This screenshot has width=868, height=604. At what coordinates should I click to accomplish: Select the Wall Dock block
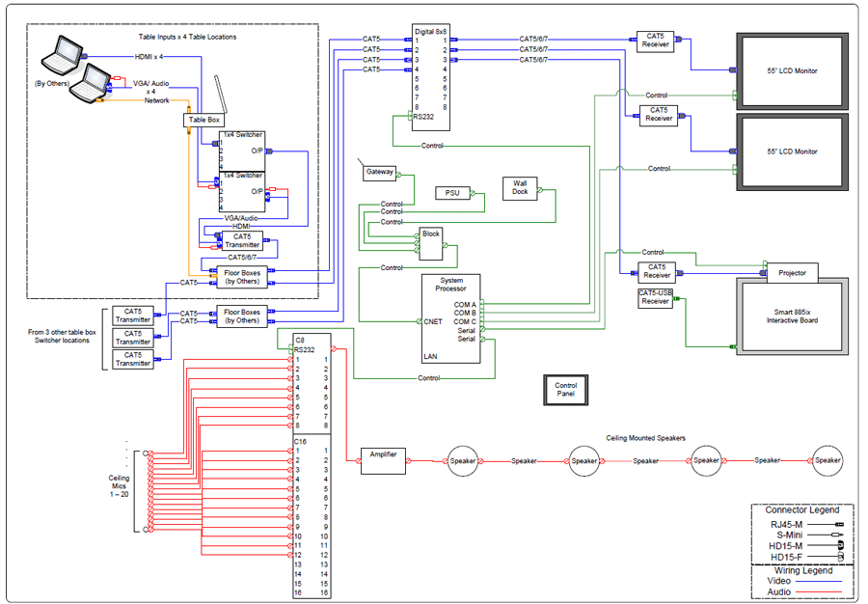coord(520,187)
